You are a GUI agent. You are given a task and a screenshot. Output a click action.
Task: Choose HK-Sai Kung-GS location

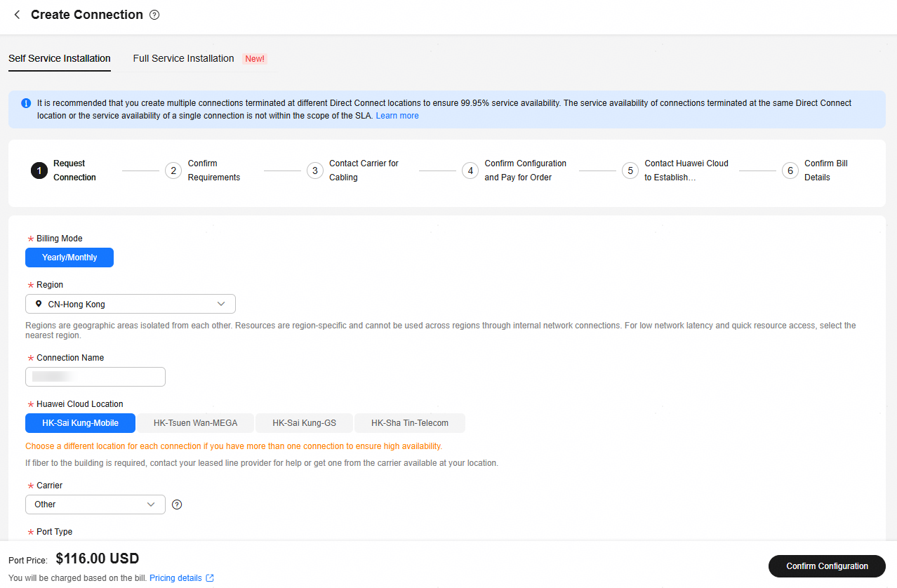pyautogui.click(x=304, y=423)
